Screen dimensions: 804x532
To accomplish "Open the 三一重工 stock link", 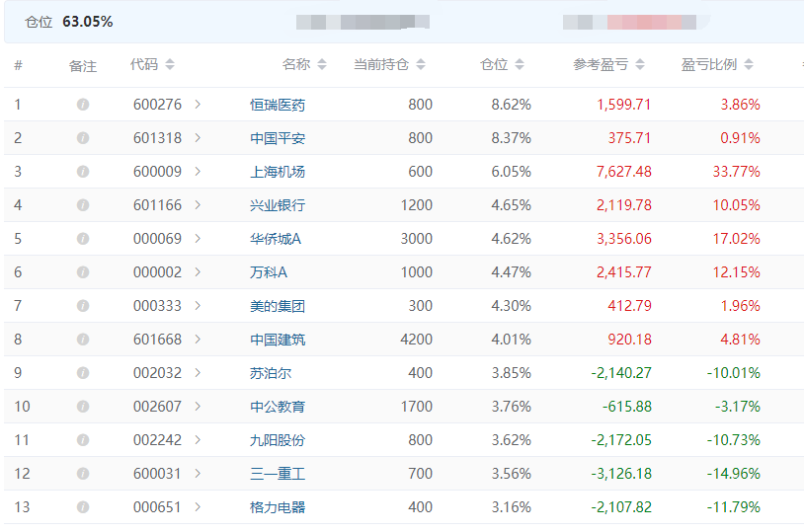I will 278,474.
